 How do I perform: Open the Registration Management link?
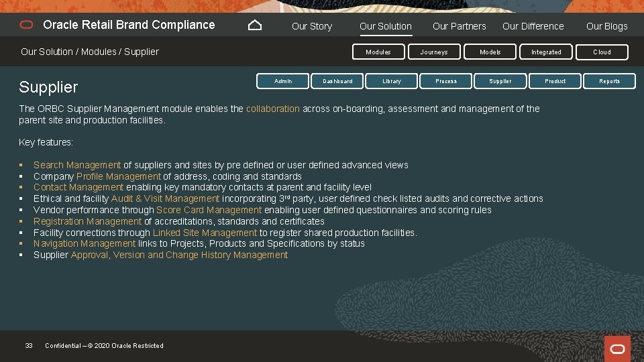(x=87, y=222)
